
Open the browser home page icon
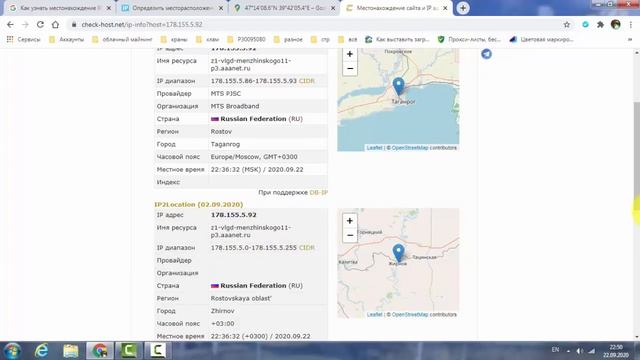(x=55, y=24)
